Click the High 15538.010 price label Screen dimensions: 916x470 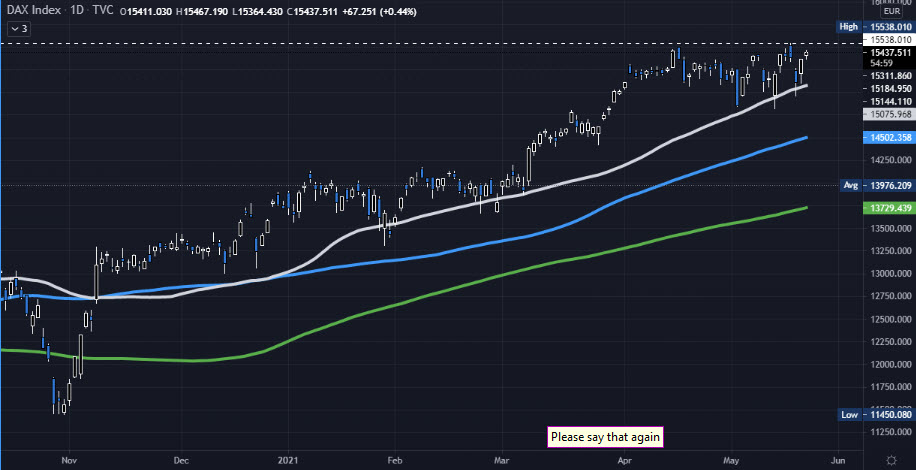click(886, 26)
